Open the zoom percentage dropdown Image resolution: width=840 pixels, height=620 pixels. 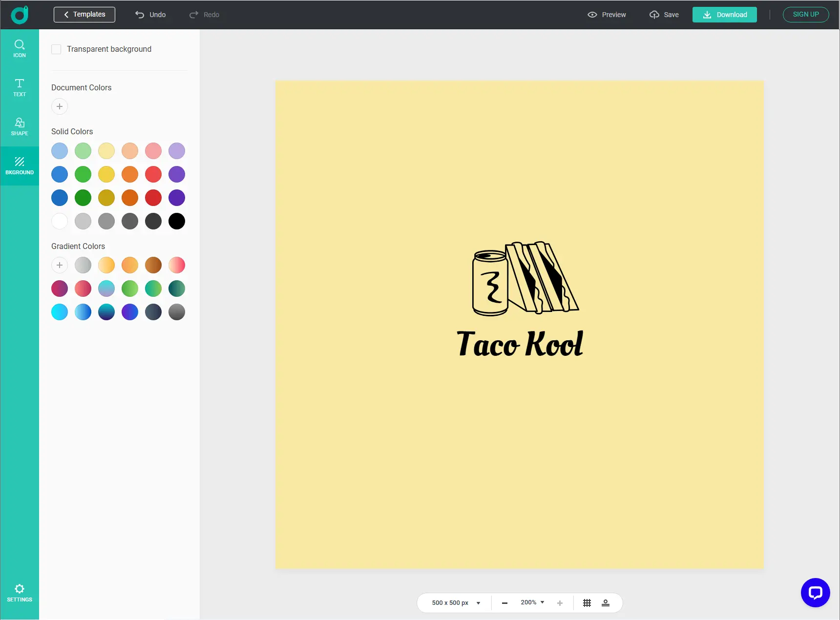coord(532,602)
